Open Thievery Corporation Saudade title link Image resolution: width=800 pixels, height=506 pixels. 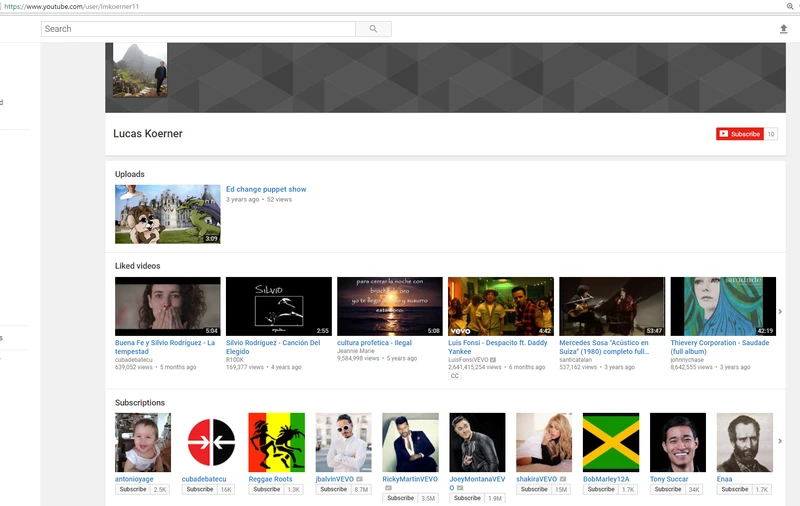[719, 347]
